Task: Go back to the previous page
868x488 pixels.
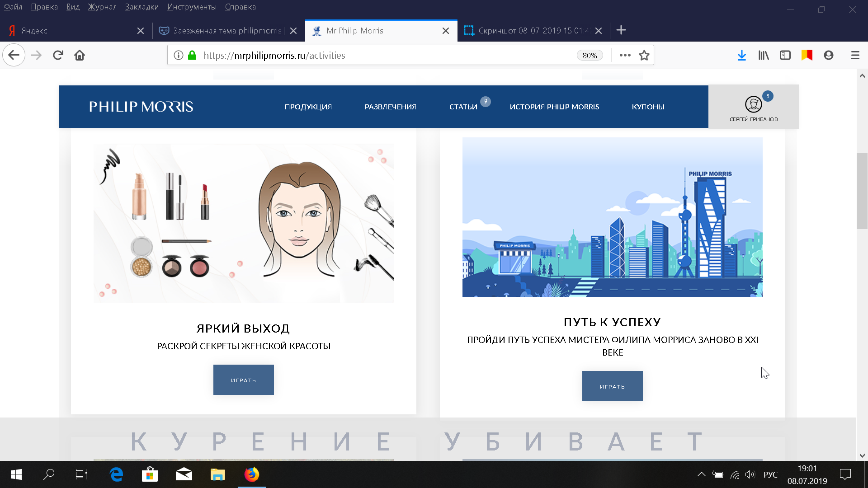Action: [14, 55]
